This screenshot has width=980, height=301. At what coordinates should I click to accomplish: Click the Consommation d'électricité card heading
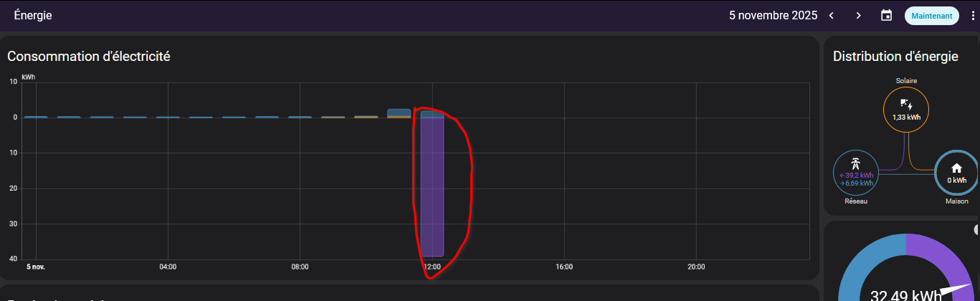coord(88,56)
